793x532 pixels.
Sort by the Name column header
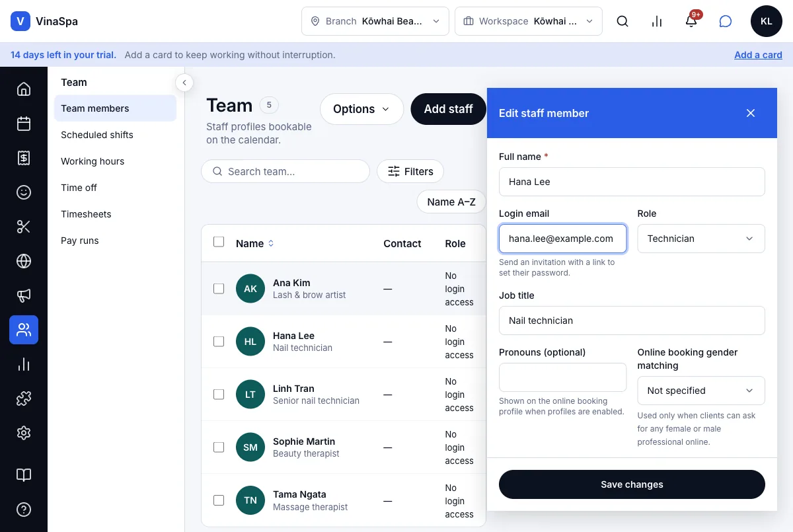click(x=255, y=243)
